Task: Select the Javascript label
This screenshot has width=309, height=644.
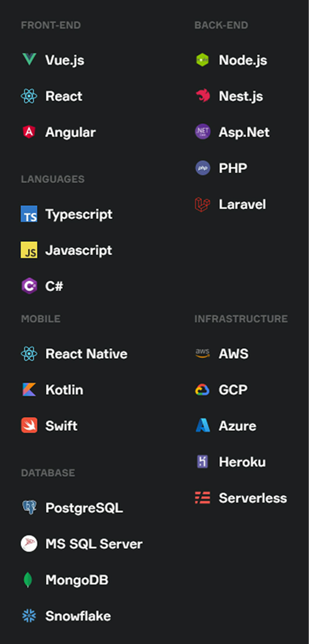Action: click(78, 250)
